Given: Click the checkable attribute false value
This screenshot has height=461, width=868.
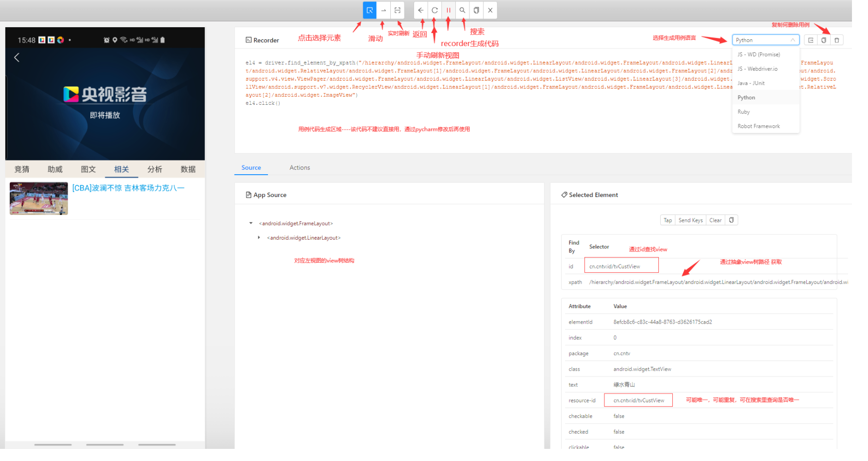Looking at the screenshot, I should point(619,416).
